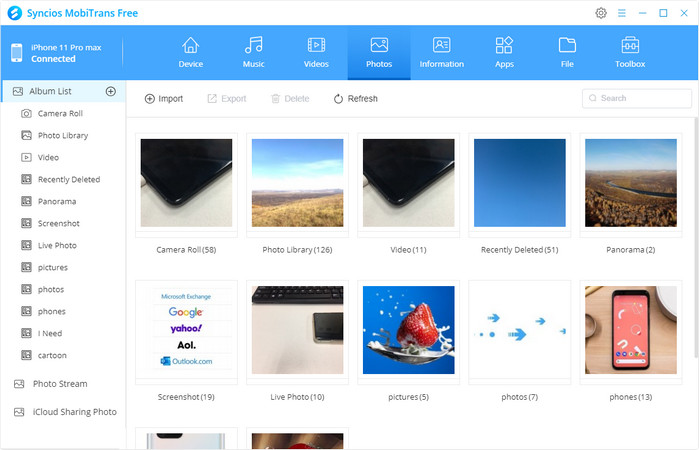The width and height of the screenshot is (699, 450).
Task: Open the Camera Roll (58) album thumbnail
Action: click(186, 183)
